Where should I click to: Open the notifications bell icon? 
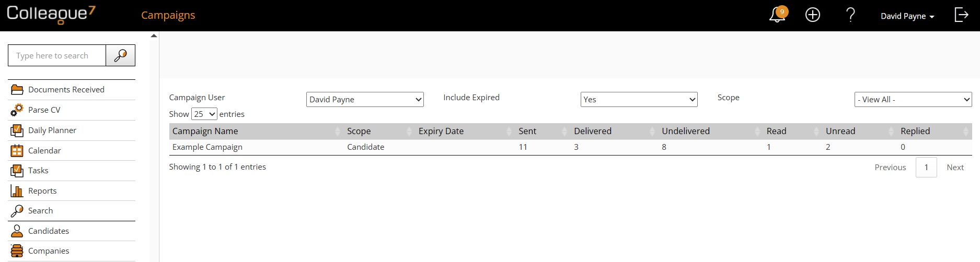click(x=777, y=15)
